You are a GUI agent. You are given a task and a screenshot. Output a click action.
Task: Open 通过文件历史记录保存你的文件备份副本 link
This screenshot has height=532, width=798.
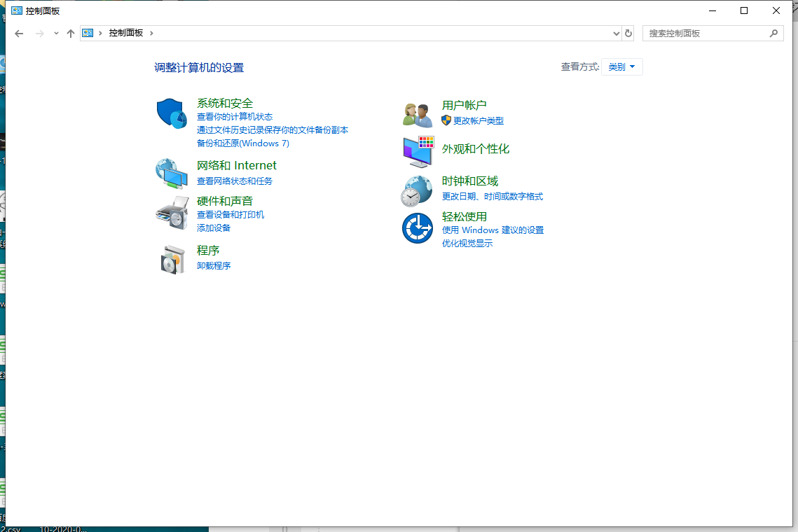coord(273,130)
